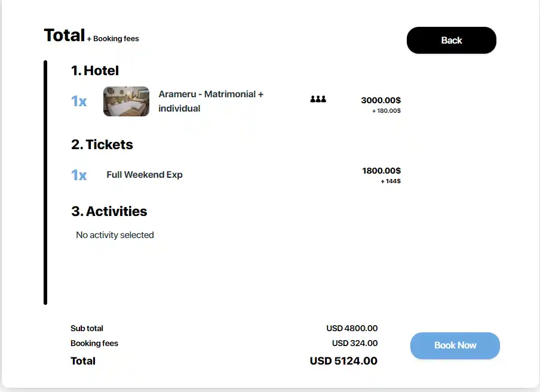The height and width of the screenshot is (392, 540).
Task: Click the USD 324.00 booking fees amount
Action: [355, 343]
